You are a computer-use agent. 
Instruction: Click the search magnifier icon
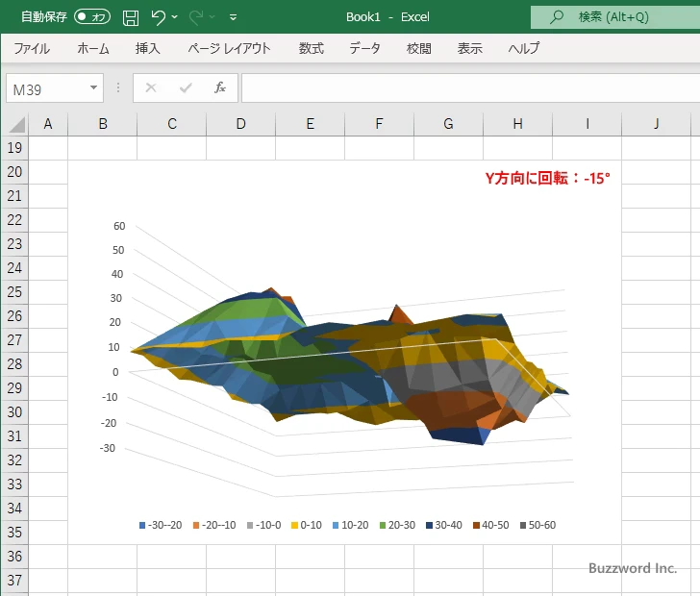point(556,17)
